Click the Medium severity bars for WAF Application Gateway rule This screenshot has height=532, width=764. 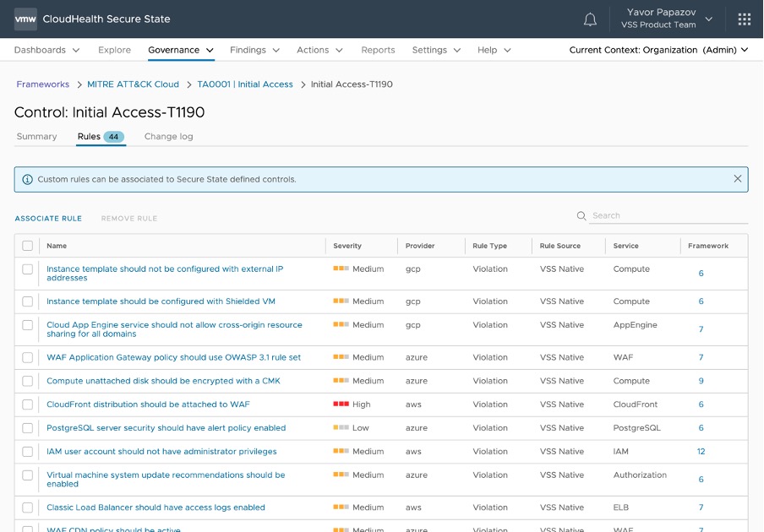[341, 357]
